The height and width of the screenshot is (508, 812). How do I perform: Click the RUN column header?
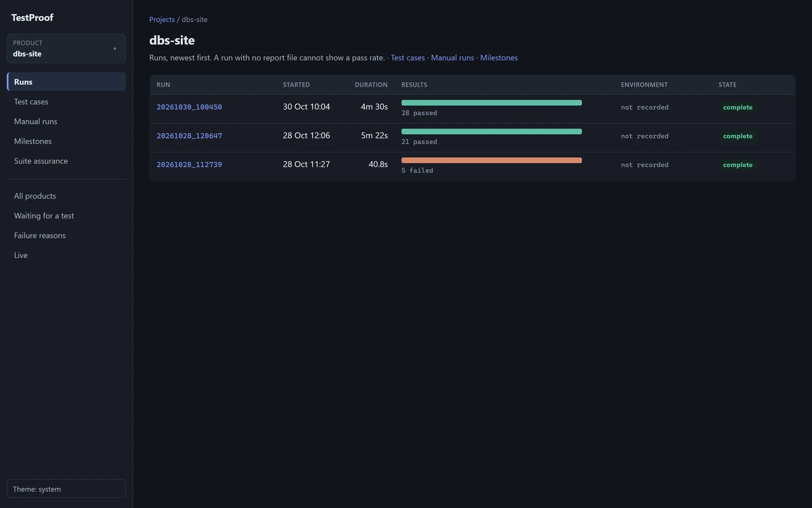(x=163, y=85)
